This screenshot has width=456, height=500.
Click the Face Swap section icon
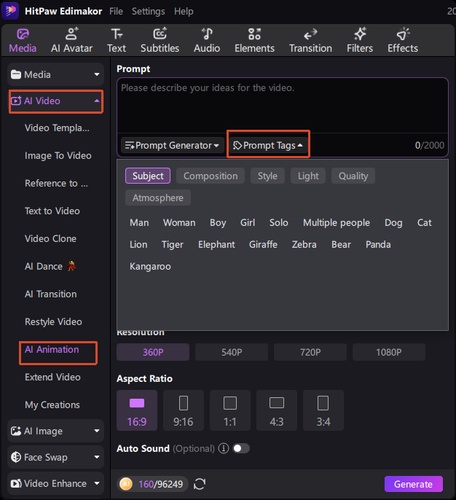click(16, 457)
